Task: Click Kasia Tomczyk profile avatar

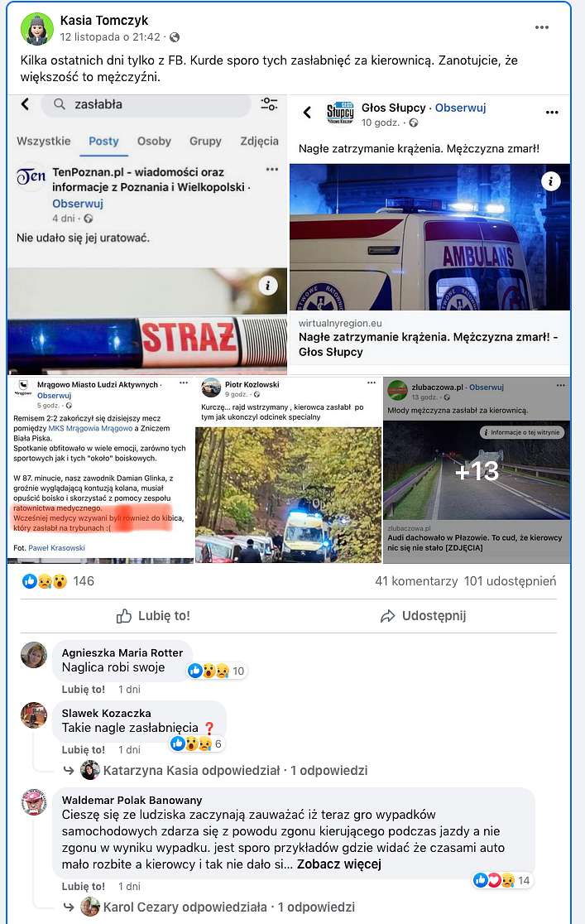Action: tap(37, 28)
